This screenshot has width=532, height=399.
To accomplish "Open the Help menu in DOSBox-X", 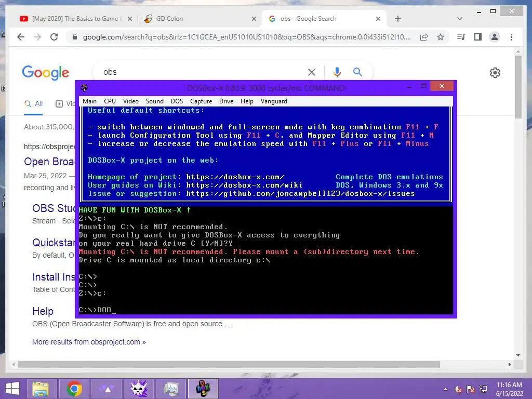I will (247, 101).
